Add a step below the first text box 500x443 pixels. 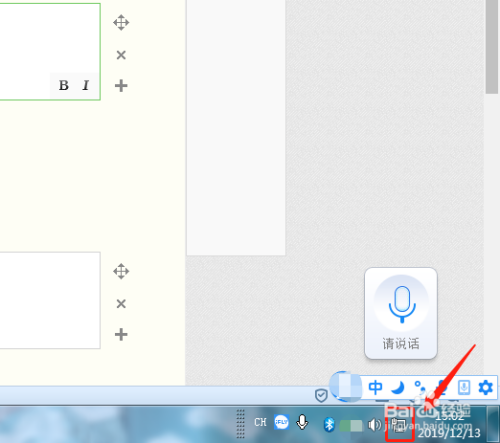click(x=121, y=86)
